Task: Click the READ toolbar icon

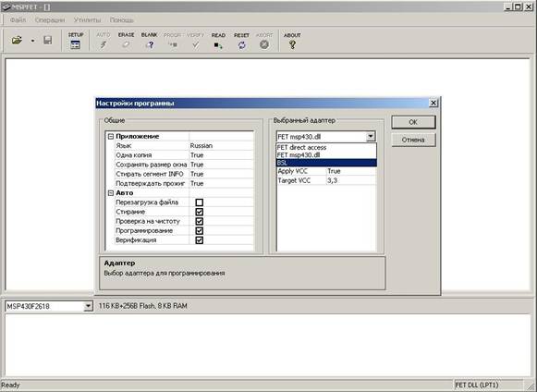Action: 218,41
